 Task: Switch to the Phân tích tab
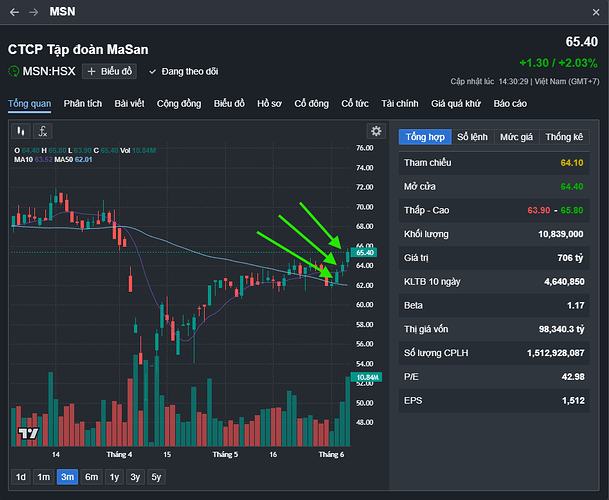coord(82,103)
